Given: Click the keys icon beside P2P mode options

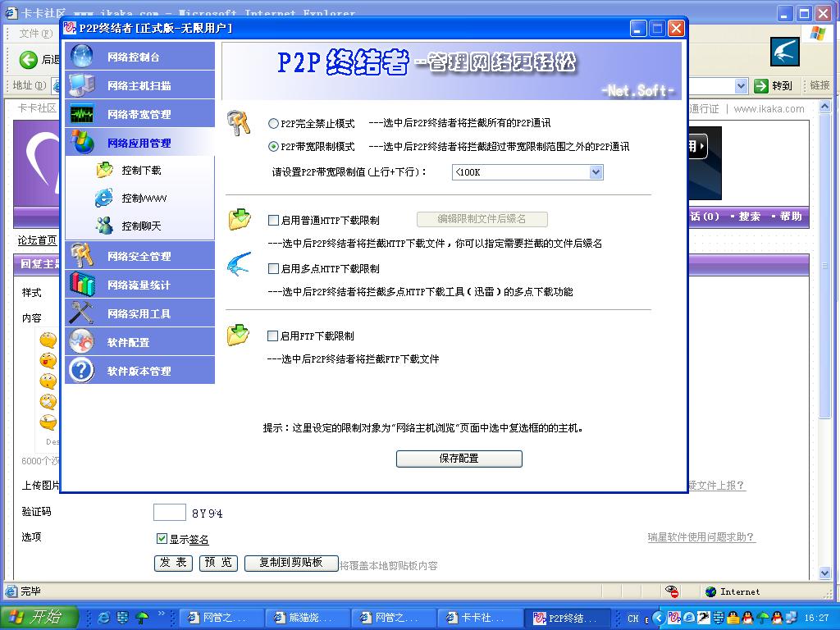Looking at the screenshot, I should [x=239, y=123].
